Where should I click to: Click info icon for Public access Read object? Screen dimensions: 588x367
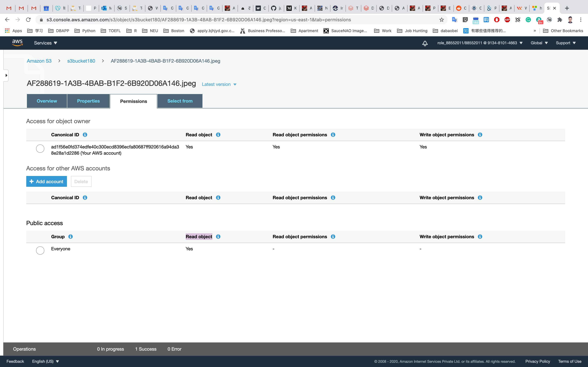tap(218, 236)
